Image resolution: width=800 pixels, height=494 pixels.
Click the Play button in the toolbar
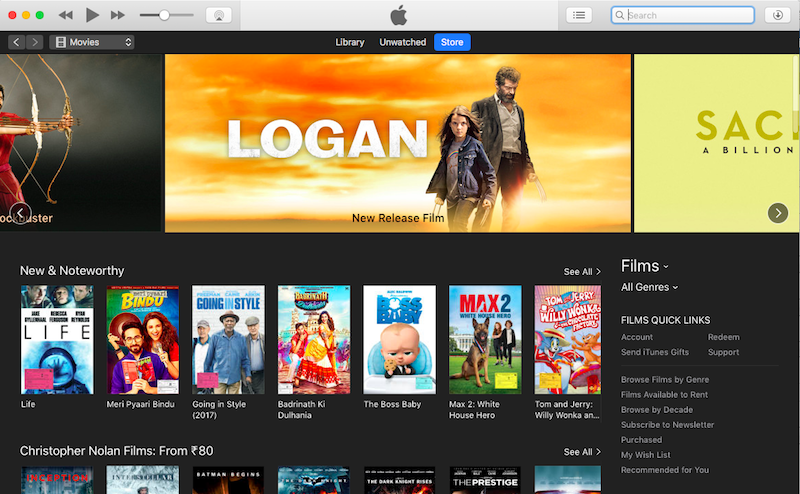pos(92,15)
